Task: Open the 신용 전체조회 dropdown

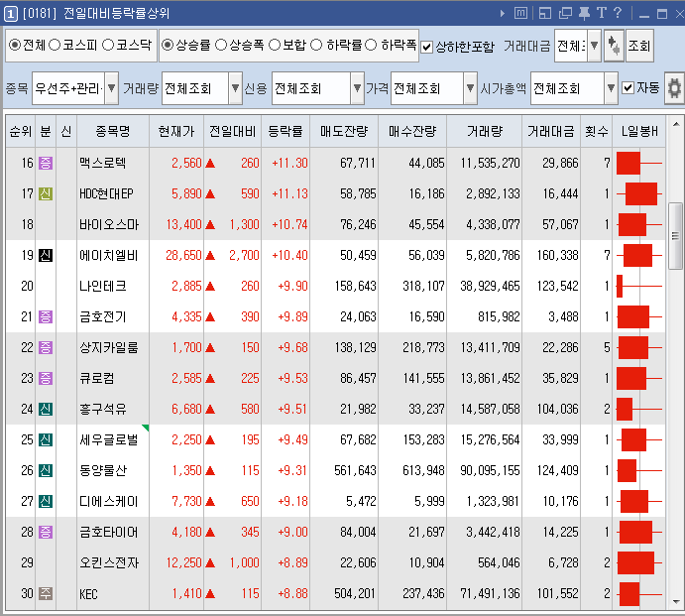Action: coord(357,88)
